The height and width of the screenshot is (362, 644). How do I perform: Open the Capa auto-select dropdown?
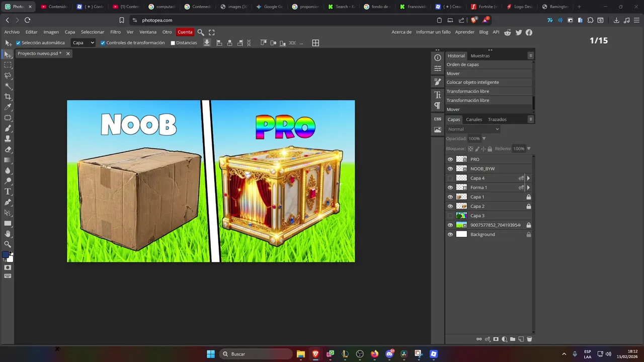(83, 43)
